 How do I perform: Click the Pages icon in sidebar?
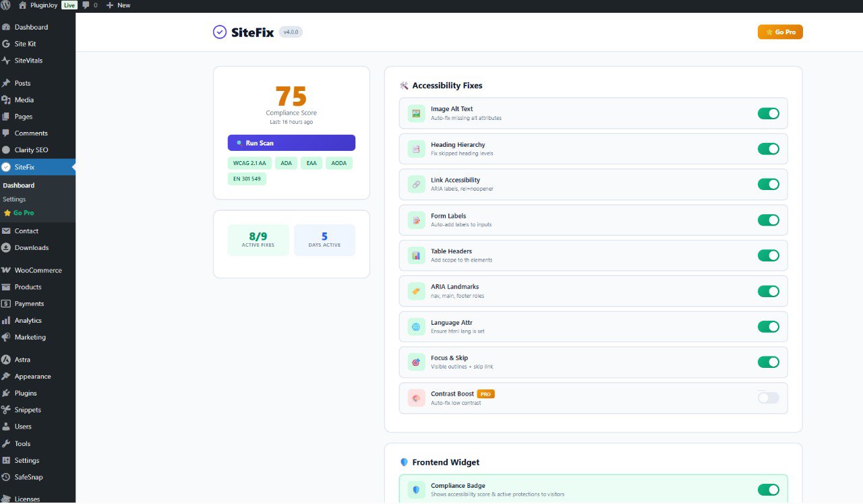click(6, 117)
